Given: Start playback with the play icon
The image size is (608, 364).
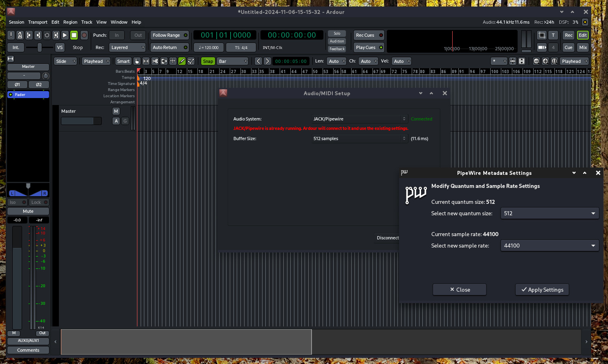Looking at the screenshot, I should click(65, 35).
